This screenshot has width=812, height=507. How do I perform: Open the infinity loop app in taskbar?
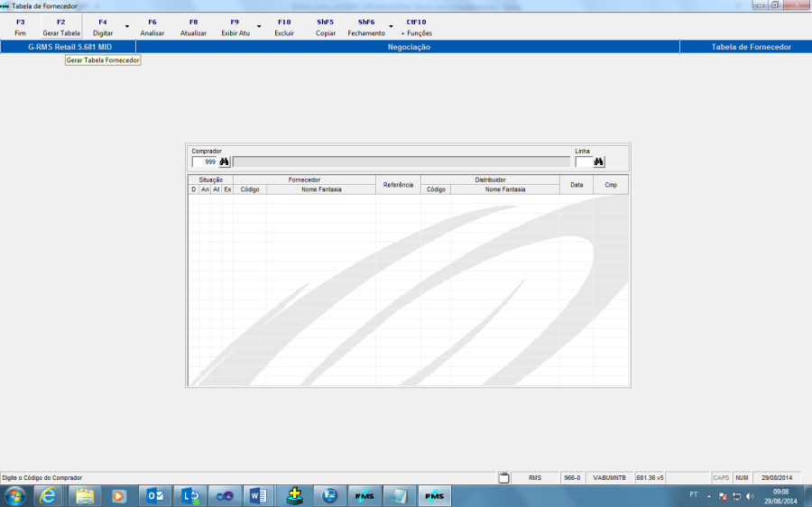click(x=225, y=496)
